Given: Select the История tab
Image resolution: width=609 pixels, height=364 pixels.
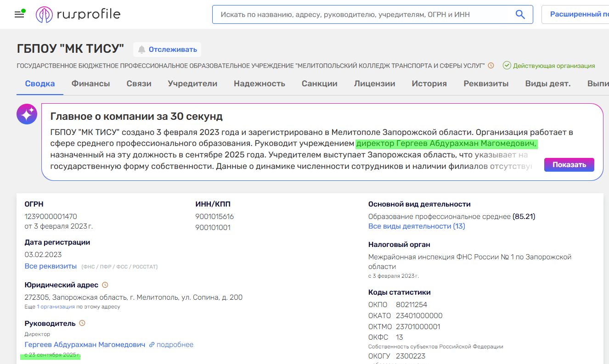Looking at the screenshot, I should [x=429, y=84].
